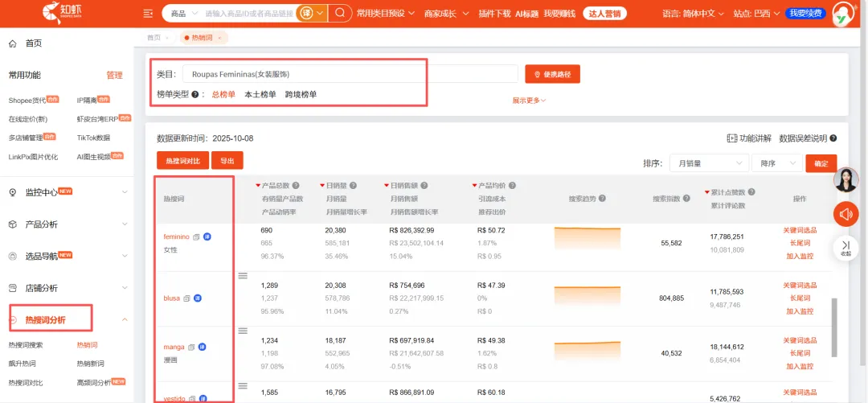Open the 语言: 简体中文 language dropdown
This screenshot has width=868, height=403.
pyautogui.click(x=694, y=14)
